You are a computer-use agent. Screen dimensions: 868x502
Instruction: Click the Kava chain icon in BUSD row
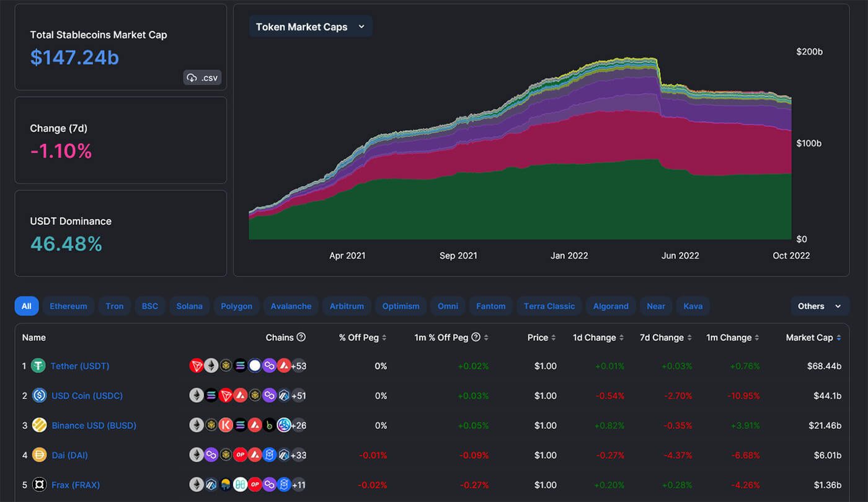(226, 425)
